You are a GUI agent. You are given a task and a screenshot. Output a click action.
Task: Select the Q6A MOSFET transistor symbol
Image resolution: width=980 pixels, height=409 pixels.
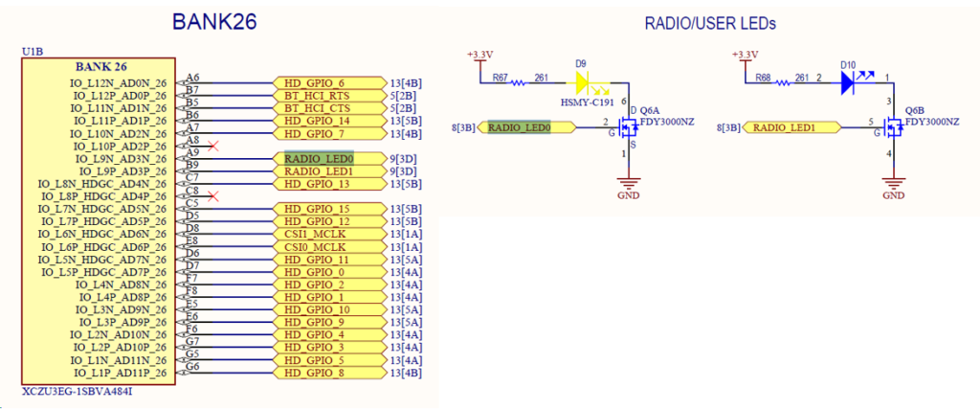pos(629,126)
